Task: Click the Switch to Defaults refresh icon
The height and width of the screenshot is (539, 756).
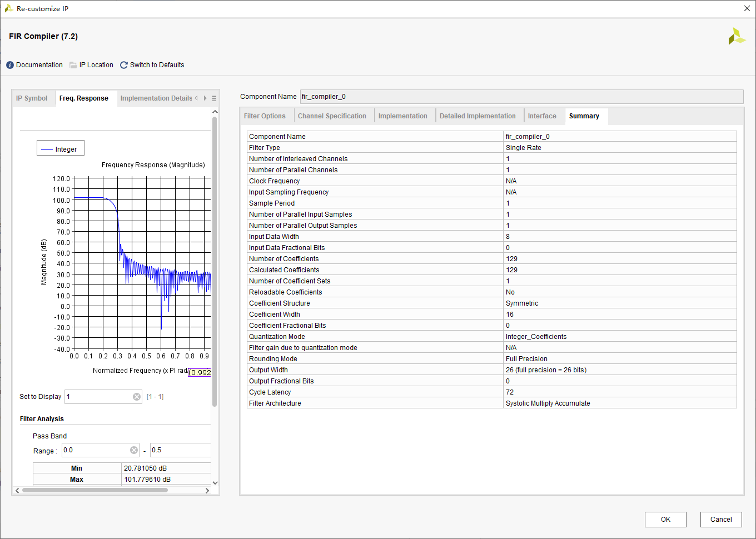Action: pos(124,65)
